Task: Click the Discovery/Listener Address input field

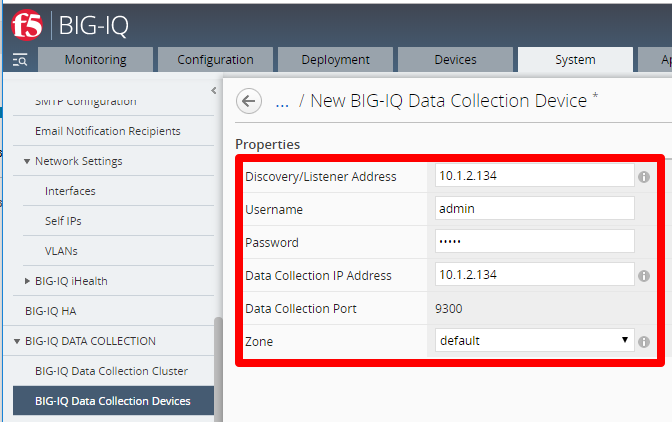Action: click(x=534, y=175)
